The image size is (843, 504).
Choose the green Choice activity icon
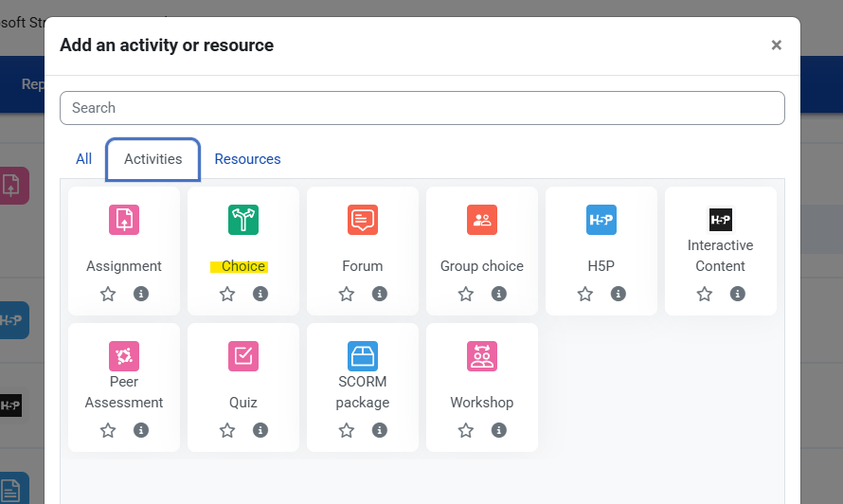coord(243,220)
